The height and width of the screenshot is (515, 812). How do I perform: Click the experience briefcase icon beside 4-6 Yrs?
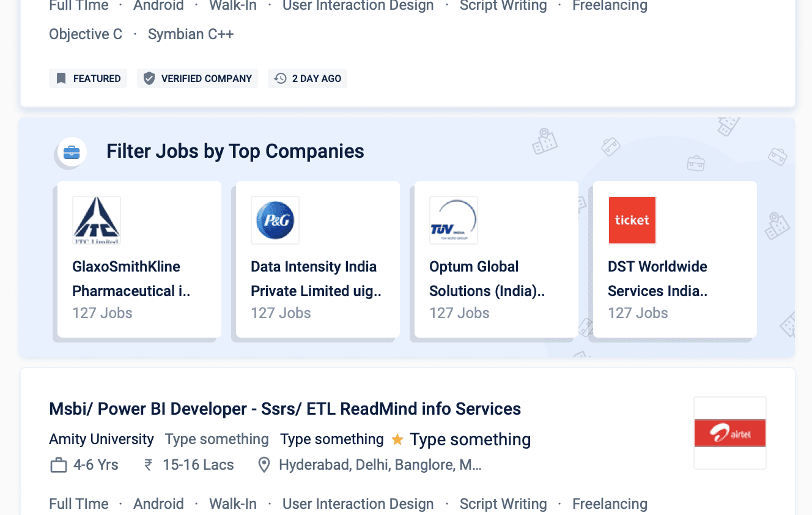[x=59, y=465]
